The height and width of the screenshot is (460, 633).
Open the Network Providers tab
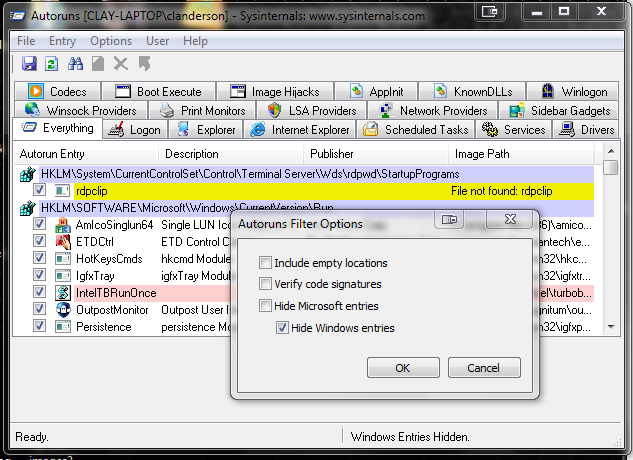pyautogui.click(x=433, y=110)
